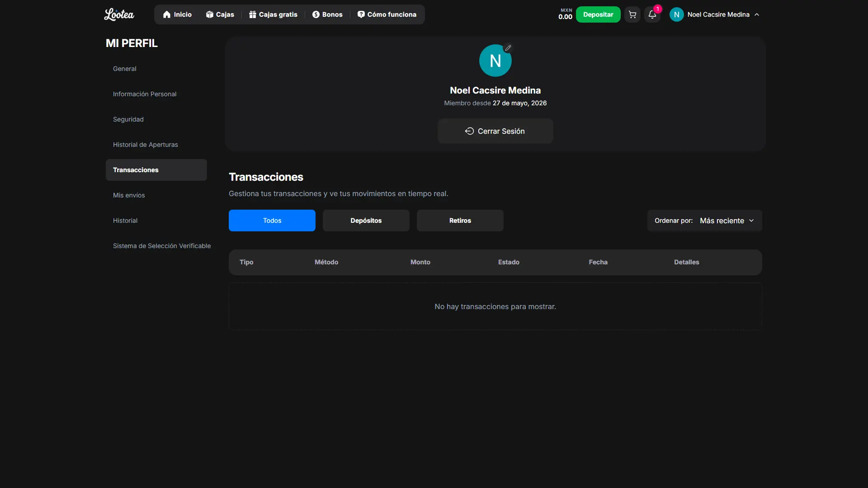Open Información Personal in sidebar
Image resolution: width=868 pixels, height=488 pixels.
[156, 94]
